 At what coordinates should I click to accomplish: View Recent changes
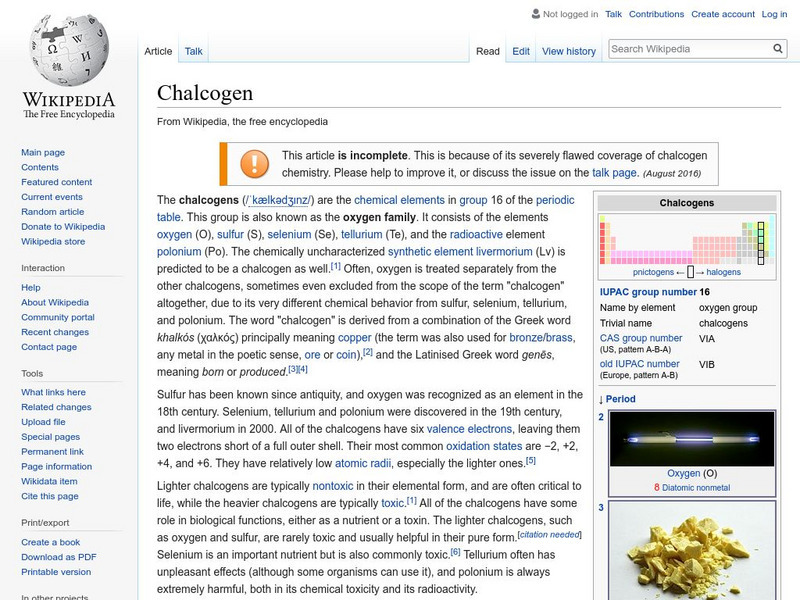point(55,332)
